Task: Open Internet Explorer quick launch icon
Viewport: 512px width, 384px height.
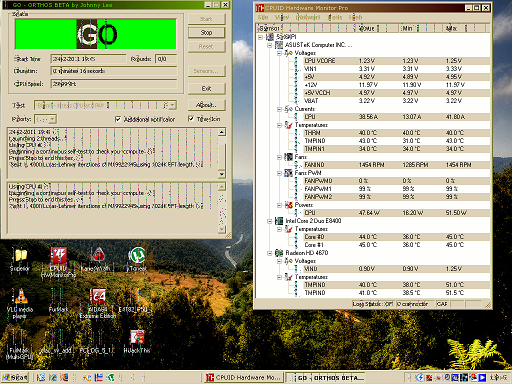Action: coord(53,378)
